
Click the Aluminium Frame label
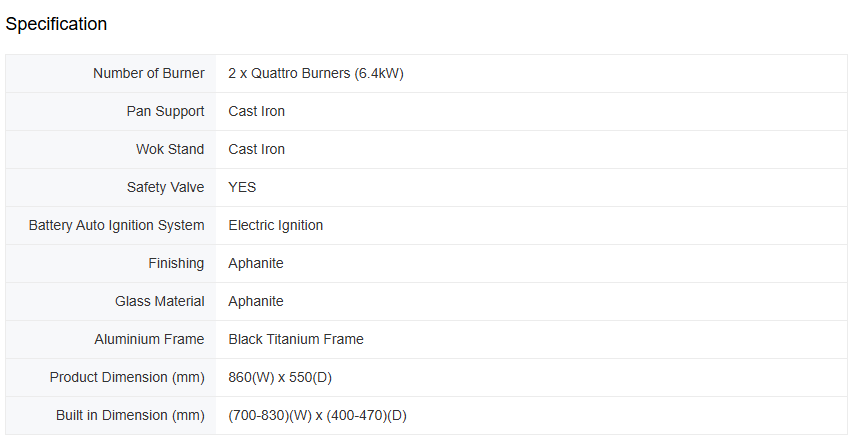point(149,339)
